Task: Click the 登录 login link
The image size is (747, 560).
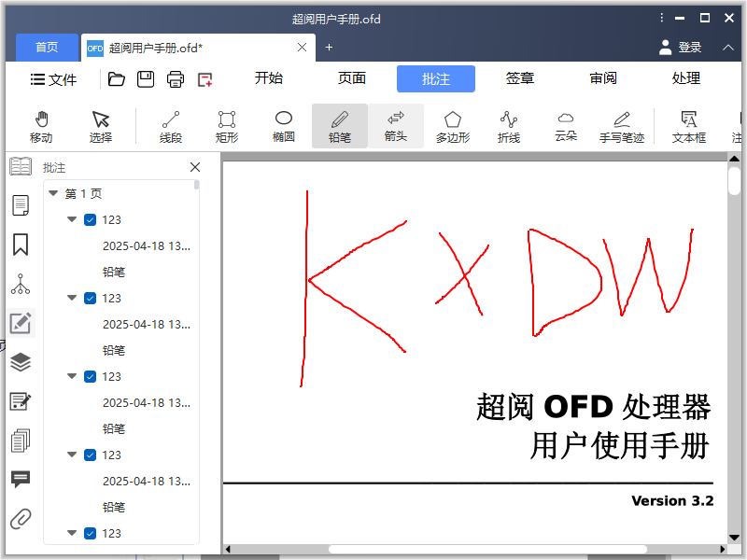Action: 690,48
